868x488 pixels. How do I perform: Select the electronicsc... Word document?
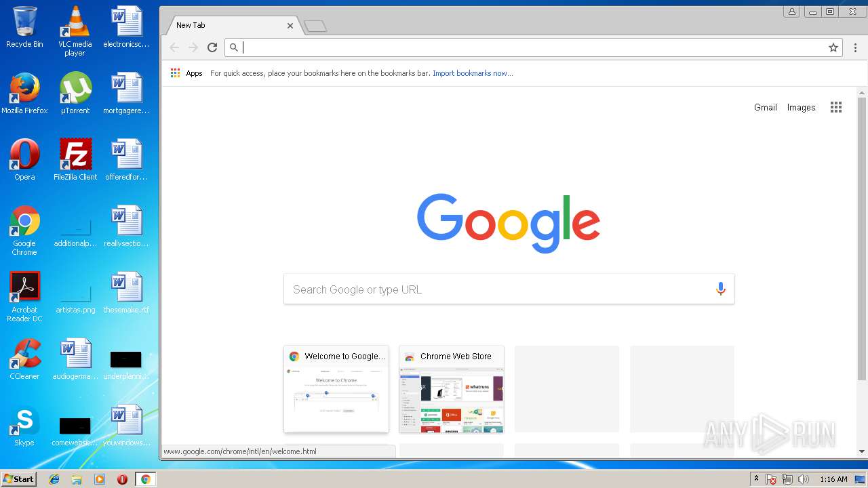point(126,27)
